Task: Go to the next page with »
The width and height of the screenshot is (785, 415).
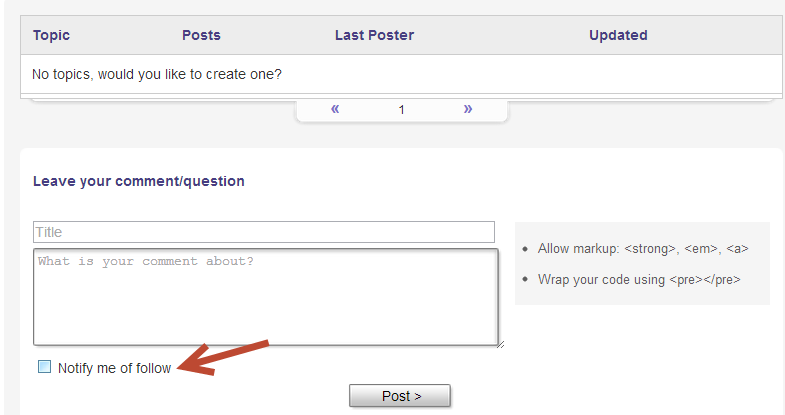Action: tap(468, 109)
